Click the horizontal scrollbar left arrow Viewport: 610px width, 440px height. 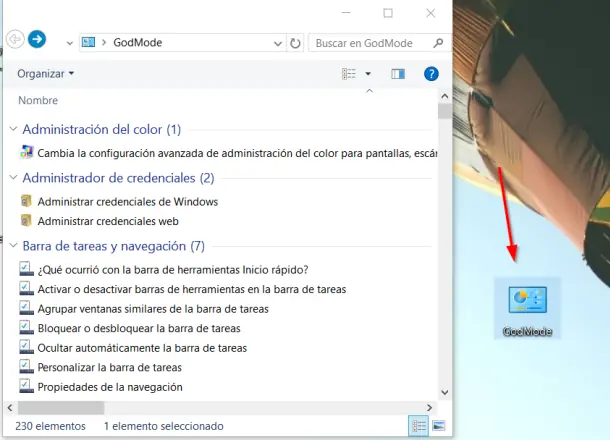(10, 408)
